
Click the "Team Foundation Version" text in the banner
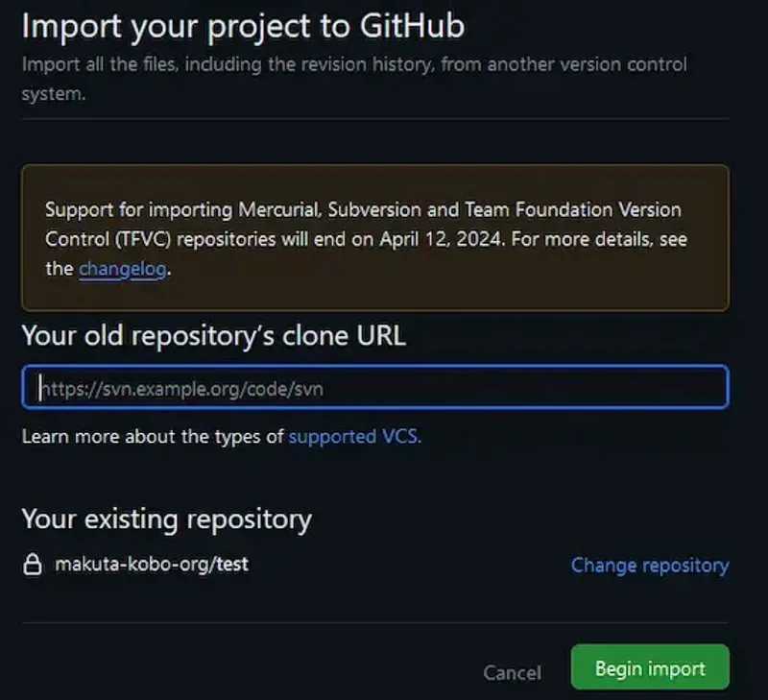pyautogui.click(x=582, y=209)
